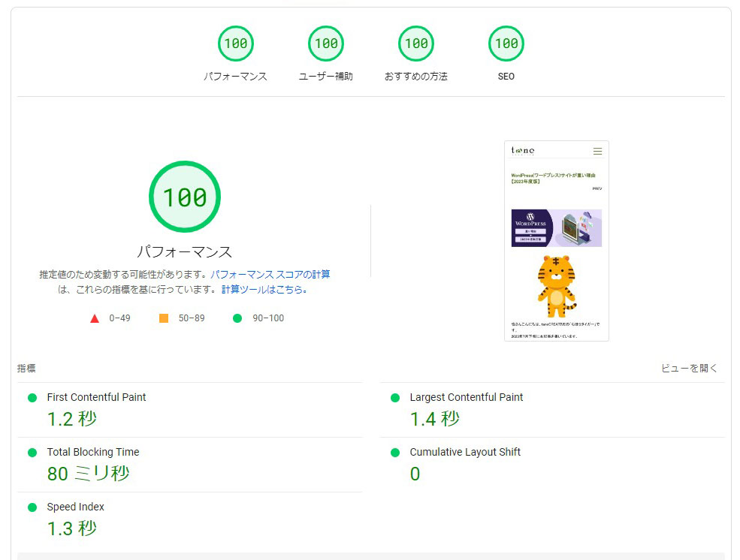Jump to the SEO score gauge

[x=506, y=44]
